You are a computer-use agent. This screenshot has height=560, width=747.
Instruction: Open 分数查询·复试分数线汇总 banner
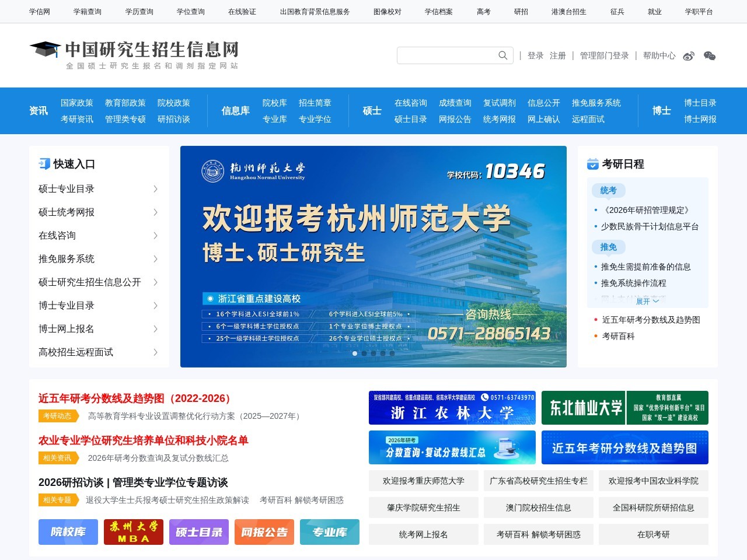(x=452, y=447)
